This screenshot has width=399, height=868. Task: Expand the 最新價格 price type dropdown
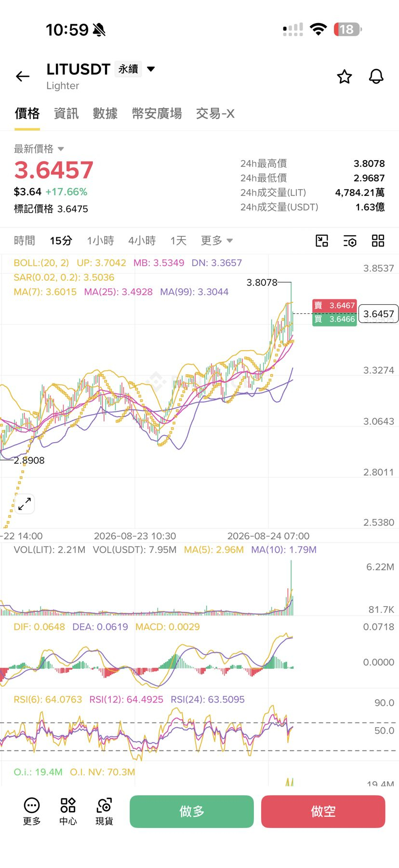(61, 149)
